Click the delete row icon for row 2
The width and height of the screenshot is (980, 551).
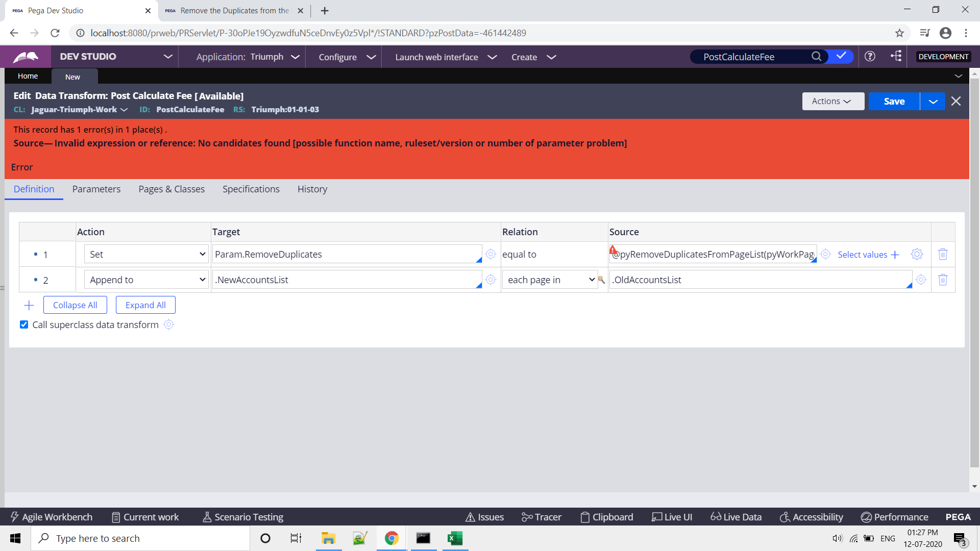(942, 279)
